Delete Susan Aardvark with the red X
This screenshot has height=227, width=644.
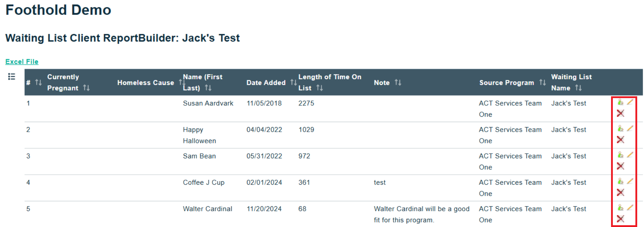(x=621, y=113)
